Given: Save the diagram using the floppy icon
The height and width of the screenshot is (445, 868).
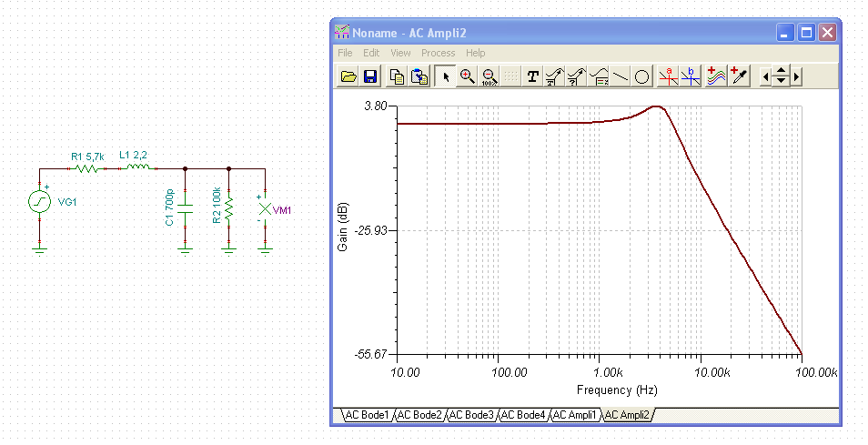Looking at the screenshot, I should click(369, 76).
